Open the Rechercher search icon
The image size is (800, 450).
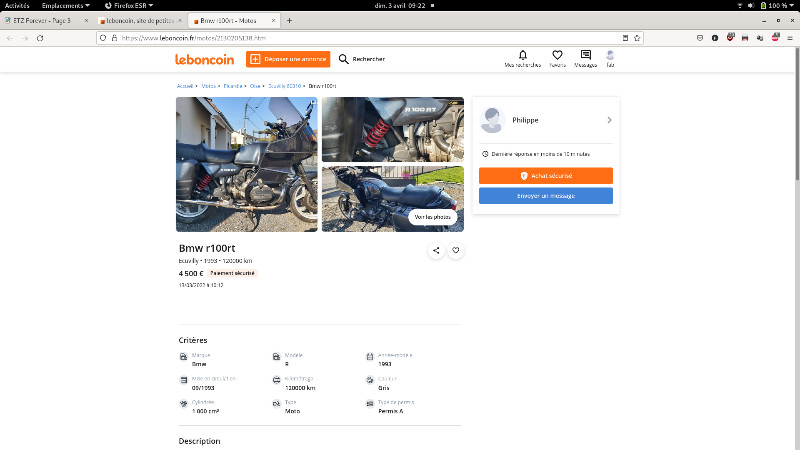pos(344,59)
